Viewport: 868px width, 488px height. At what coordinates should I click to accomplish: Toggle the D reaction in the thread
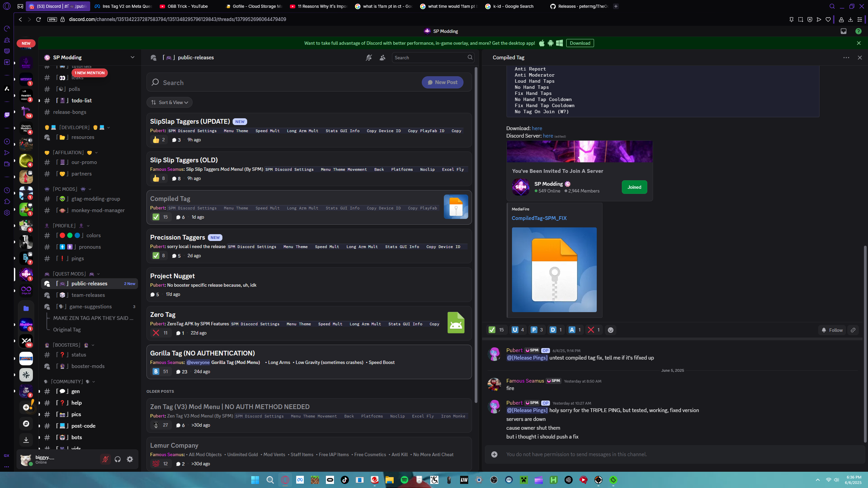click(x=556, y=330)
